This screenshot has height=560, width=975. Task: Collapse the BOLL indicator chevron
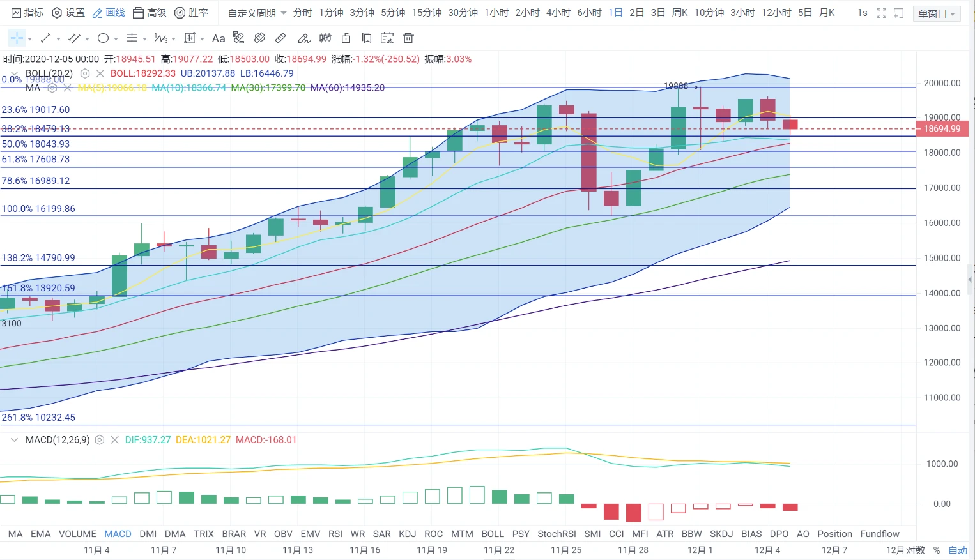coord(14,73)
